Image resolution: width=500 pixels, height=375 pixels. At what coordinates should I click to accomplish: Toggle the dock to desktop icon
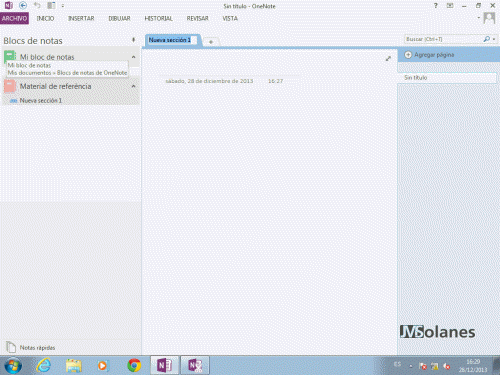pyautogui.click(x=51, y=5)
